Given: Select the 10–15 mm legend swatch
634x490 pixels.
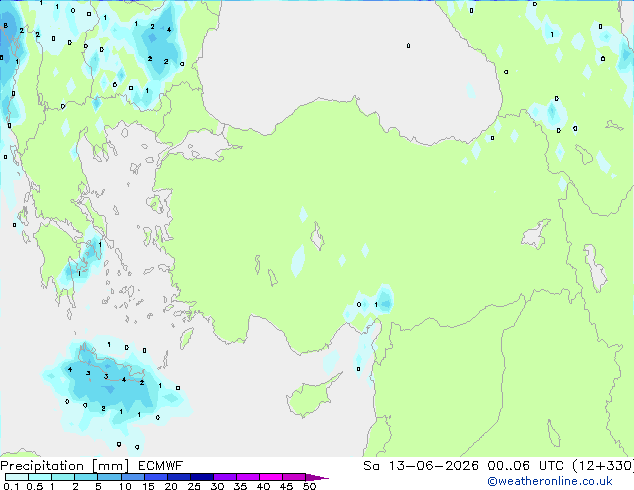Looking at the screenshot, I should click(x=132, y=477).
